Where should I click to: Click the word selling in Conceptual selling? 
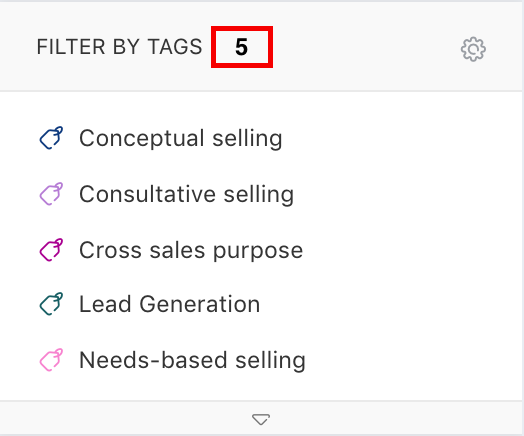tap(248, 138)
